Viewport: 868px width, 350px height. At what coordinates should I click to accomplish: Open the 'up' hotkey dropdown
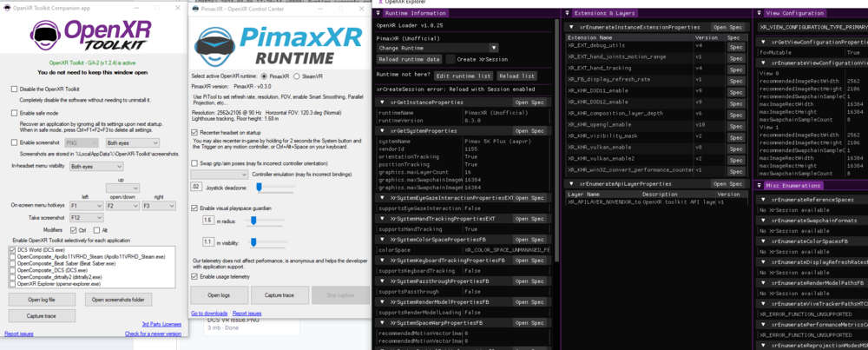click(122, 188)
